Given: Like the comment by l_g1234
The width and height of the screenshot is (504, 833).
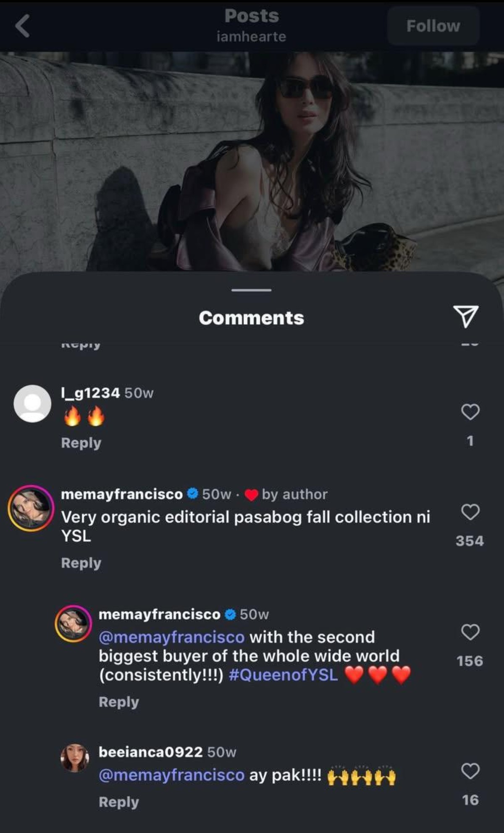Looking at the screenshot, I should click(x=470, y=412).
